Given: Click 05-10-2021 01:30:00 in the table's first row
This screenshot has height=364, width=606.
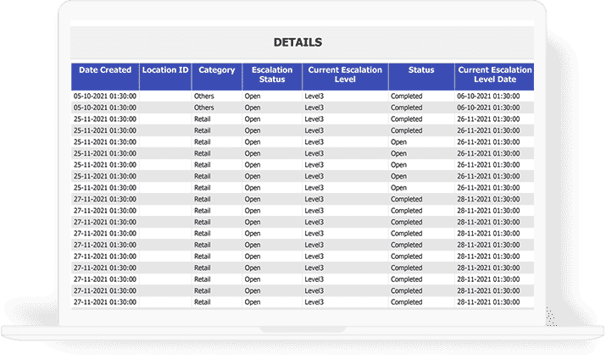Looking at the screenshot, I should coord(105,97).
